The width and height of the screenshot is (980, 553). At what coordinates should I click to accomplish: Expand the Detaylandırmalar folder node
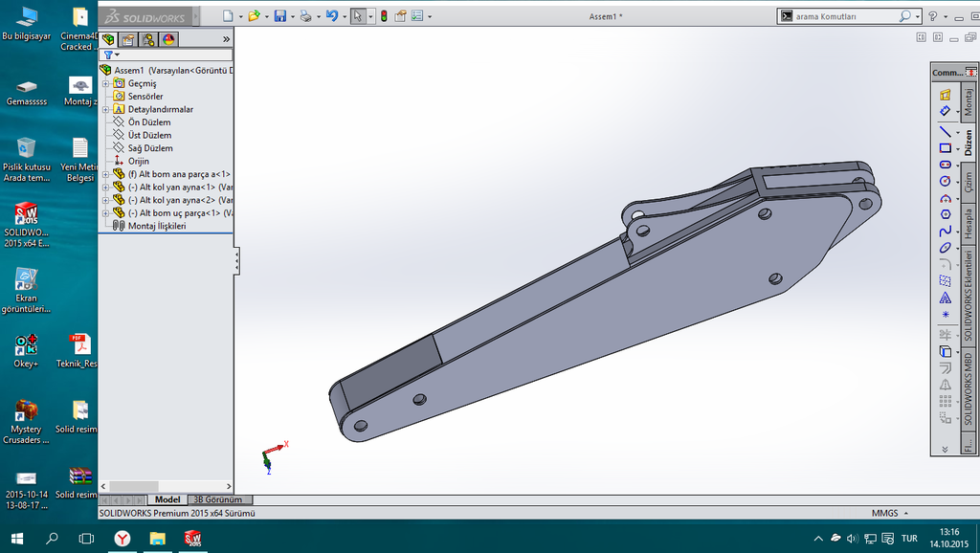(106, 109)
